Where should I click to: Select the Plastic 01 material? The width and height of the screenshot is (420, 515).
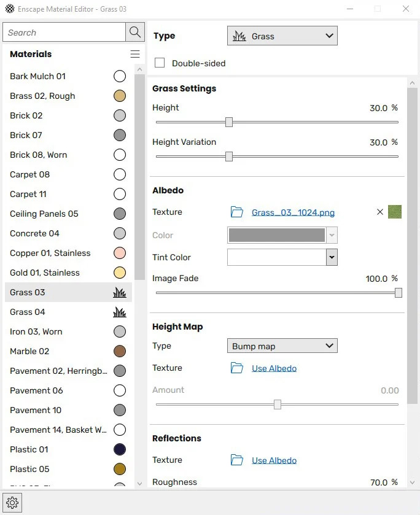coord(28,449)
